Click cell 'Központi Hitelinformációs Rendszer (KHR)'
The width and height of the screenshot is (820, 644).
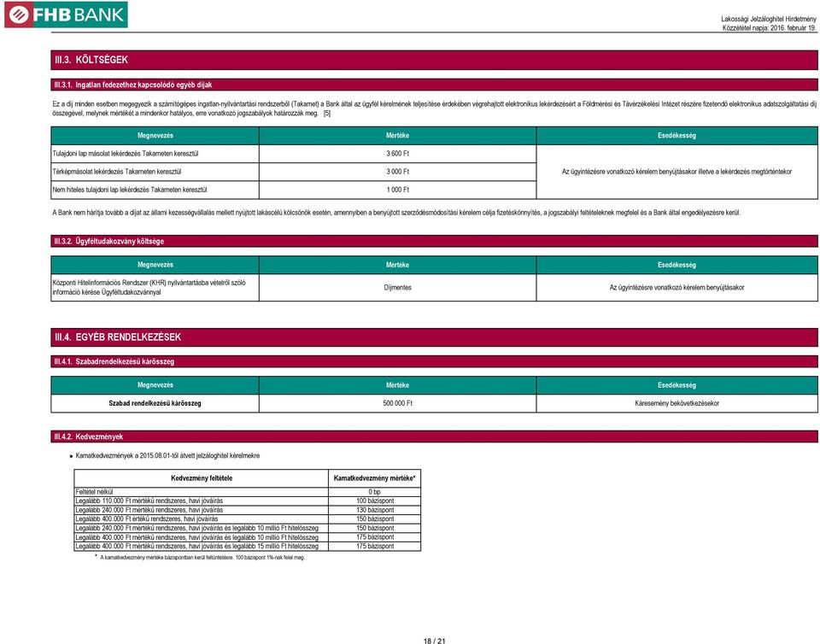155,288
